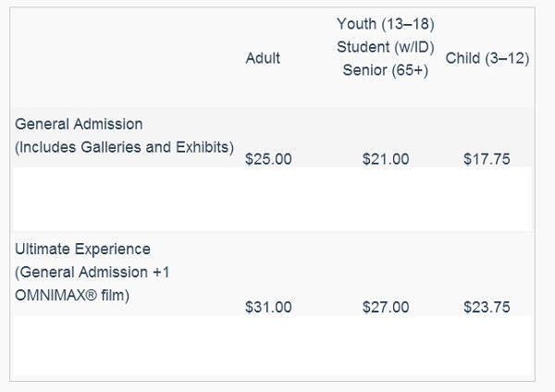The width and height of the screenshot is (555, 392).
Task: Select the $21.00 youth general admission price
Action: pos(386,159)
